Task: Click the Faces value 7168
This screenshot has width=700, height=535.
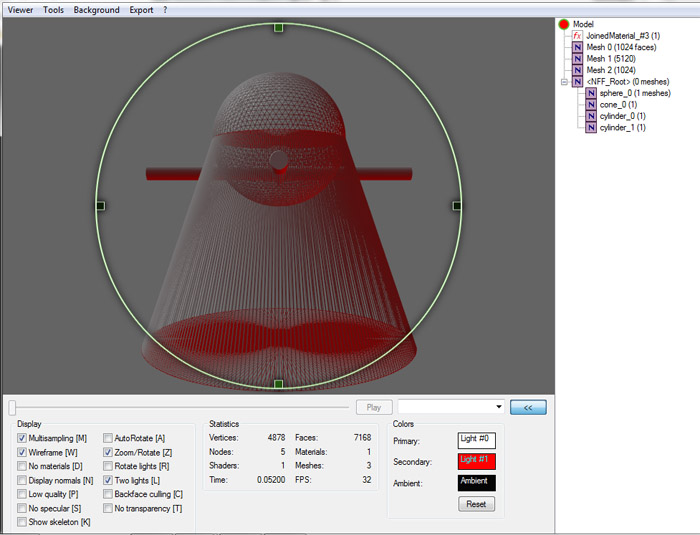Action: point(362,438)
